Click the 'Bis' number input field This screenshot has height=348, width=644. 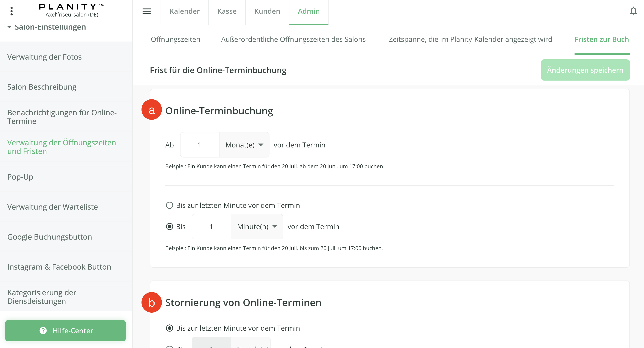(211, 226)
